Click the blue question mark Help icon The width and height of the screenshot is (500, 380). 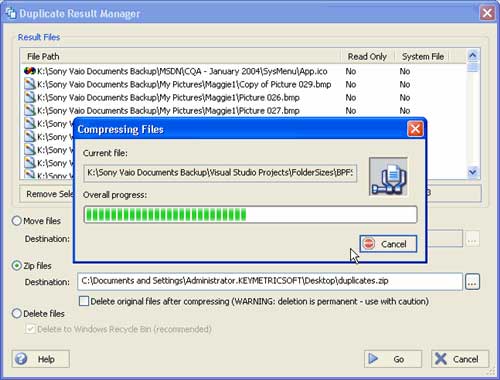(x=21, y=359)
